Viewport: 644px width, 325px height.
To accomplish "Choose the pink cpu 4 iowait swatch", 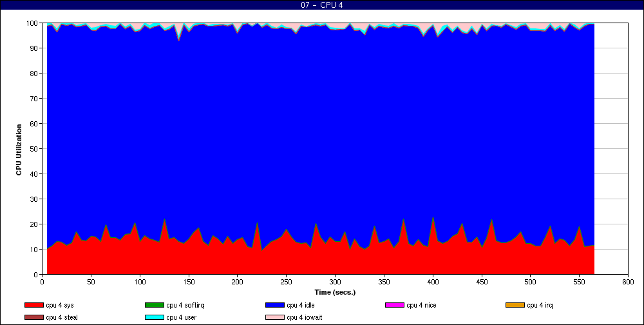I will point(274,317).
